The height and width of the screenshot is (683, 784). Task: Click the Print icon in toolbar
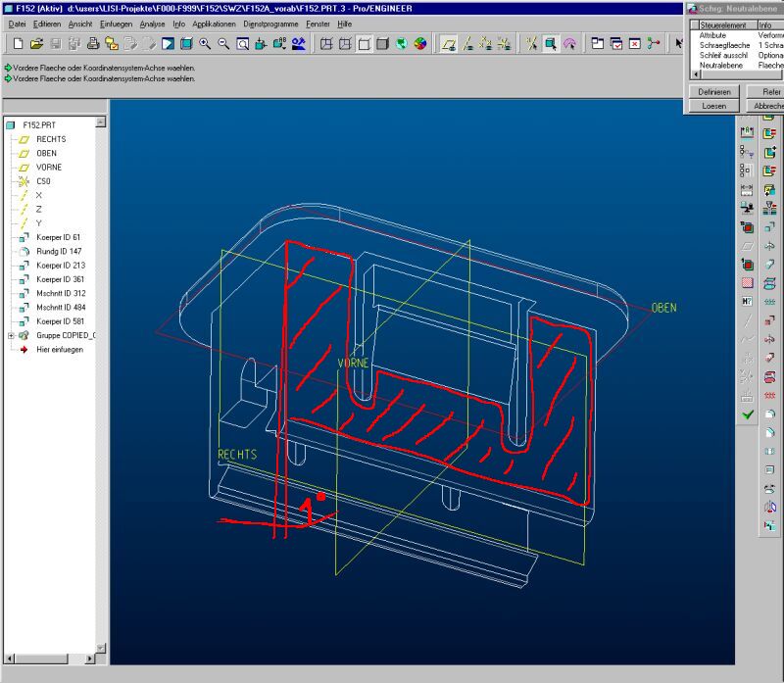tap(93, 44)
